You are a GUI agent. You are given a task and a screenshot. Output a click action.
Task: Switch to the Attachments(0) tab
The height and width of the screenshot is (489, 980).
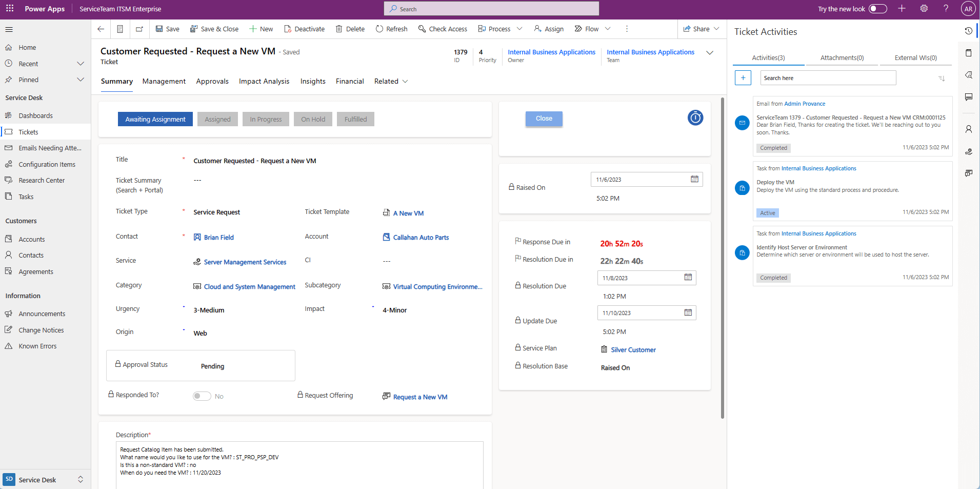[842, 57]
